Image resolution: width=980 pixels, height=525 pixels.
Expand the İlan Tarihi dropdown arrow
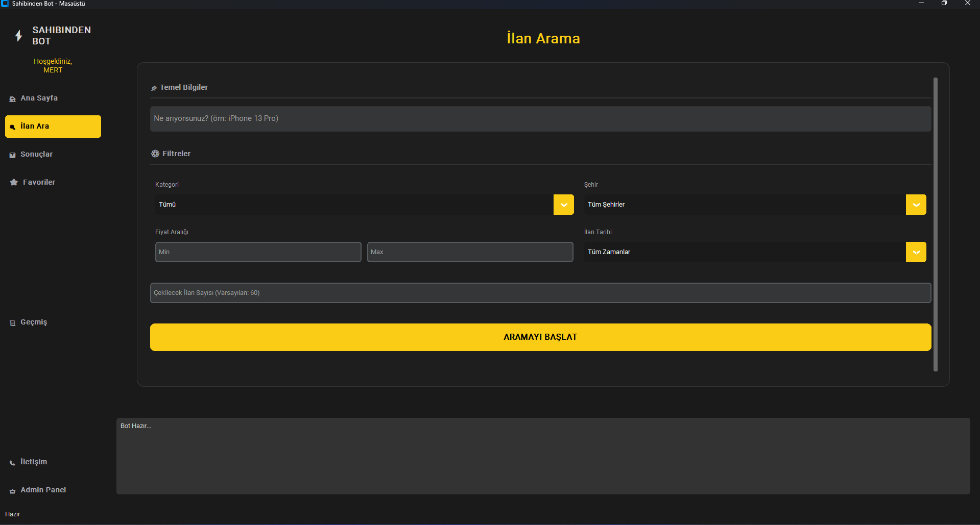[916, 252]
